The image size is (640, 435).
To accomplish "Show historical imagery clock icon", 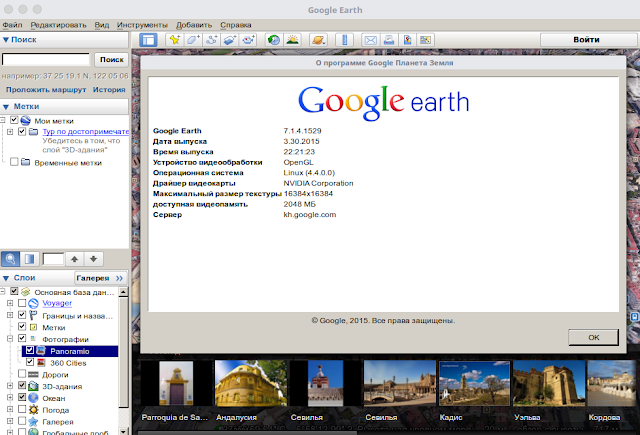I will click(x=274, y=40).
